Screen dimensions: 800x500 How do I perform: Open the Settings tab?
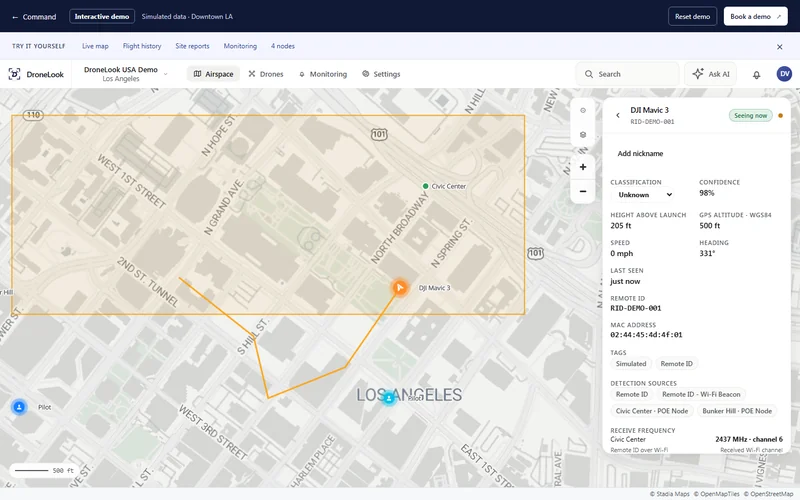point(381,74)
